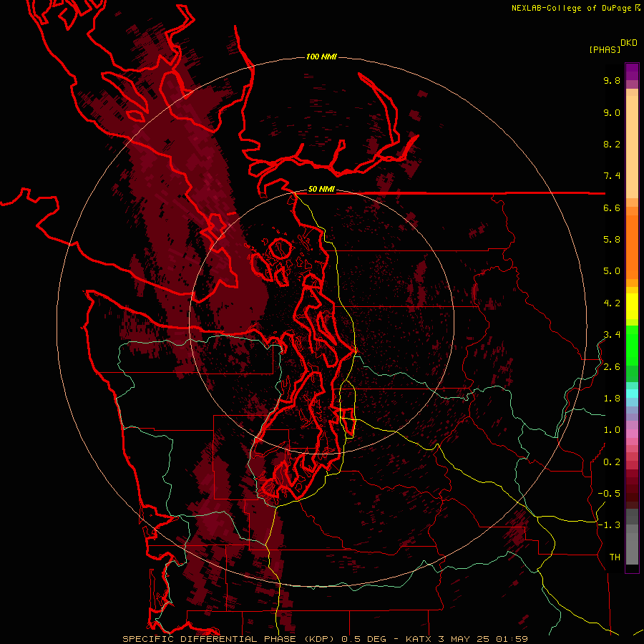Viewport: 644px width, 644px height.
Task: Select the 5.0 scale value
Action: pyautogui.click(x=612, y=271)
